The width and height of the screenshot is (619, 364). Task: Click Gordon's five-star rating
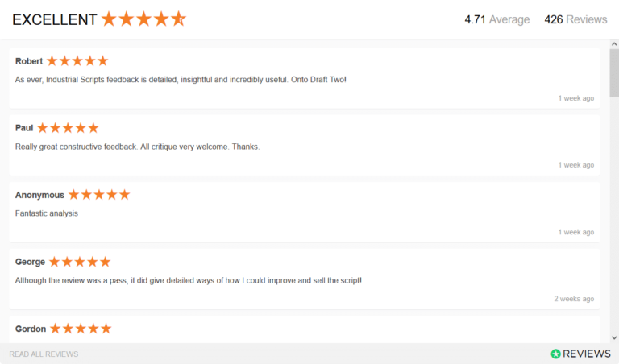pos(81,329)
